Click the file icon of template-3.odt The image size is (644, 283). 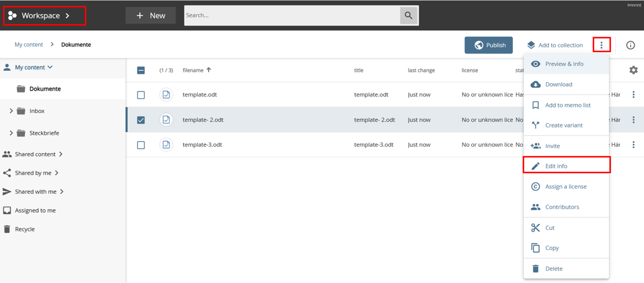click(x=166, y=145)
